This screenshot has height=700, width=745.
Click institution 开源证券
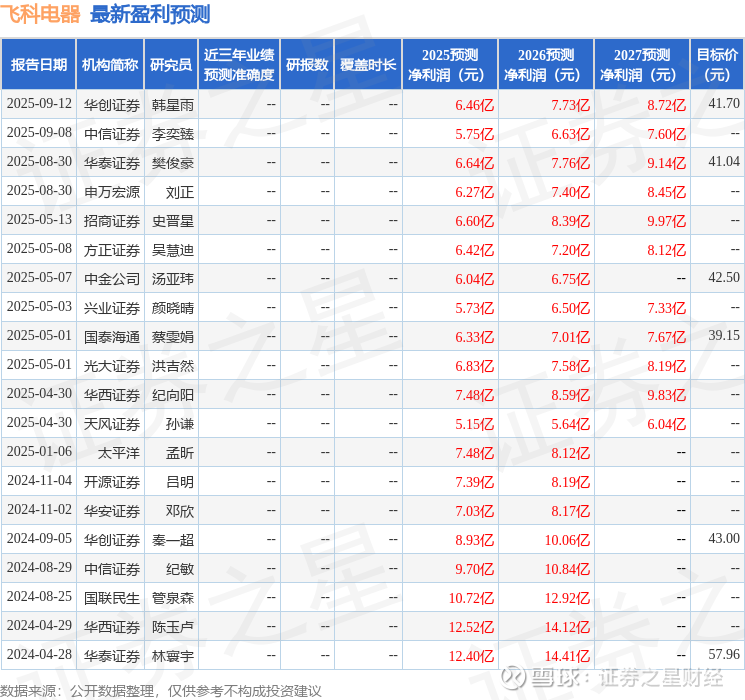pyautogui.click(x=112, y=482)
